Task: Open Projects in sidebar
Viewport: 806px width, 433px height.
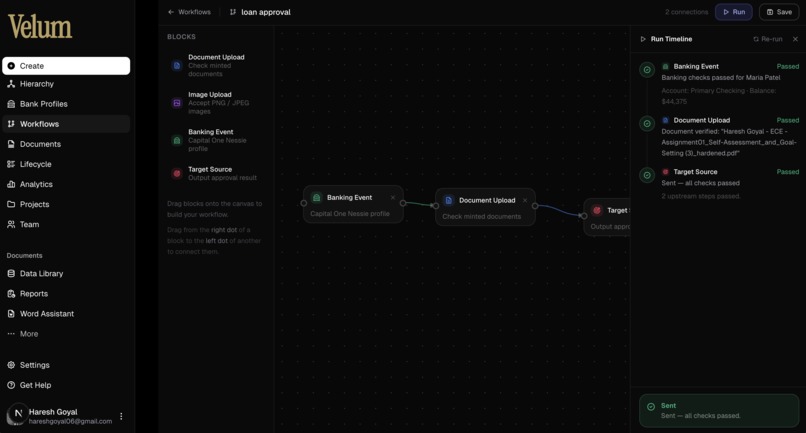Action: coord(66,204)
